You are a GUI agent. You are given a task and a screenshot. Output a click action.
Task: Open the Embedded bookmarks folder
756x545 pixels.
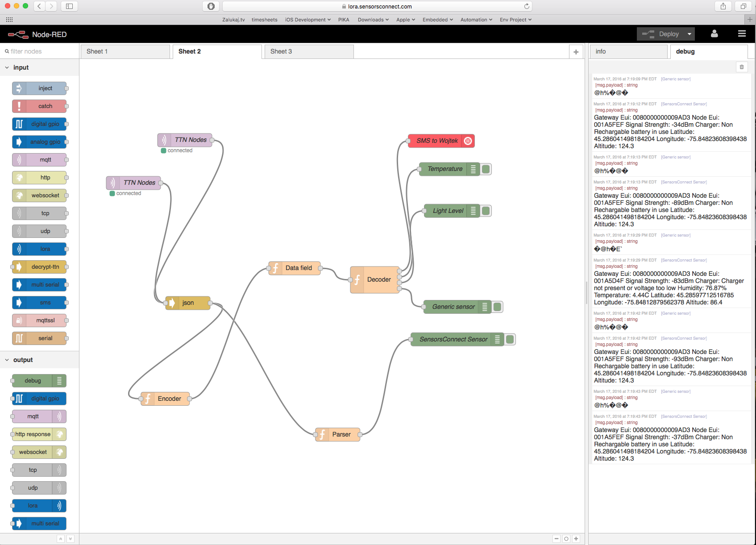tap(438, 20)
